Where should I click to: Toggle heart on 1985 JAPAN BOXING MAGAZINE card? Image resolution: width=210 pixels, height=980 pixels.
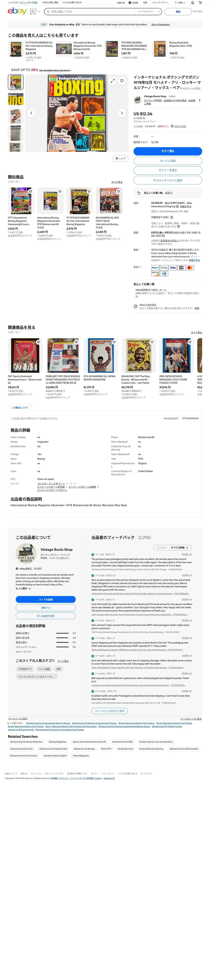click(189, 342)
